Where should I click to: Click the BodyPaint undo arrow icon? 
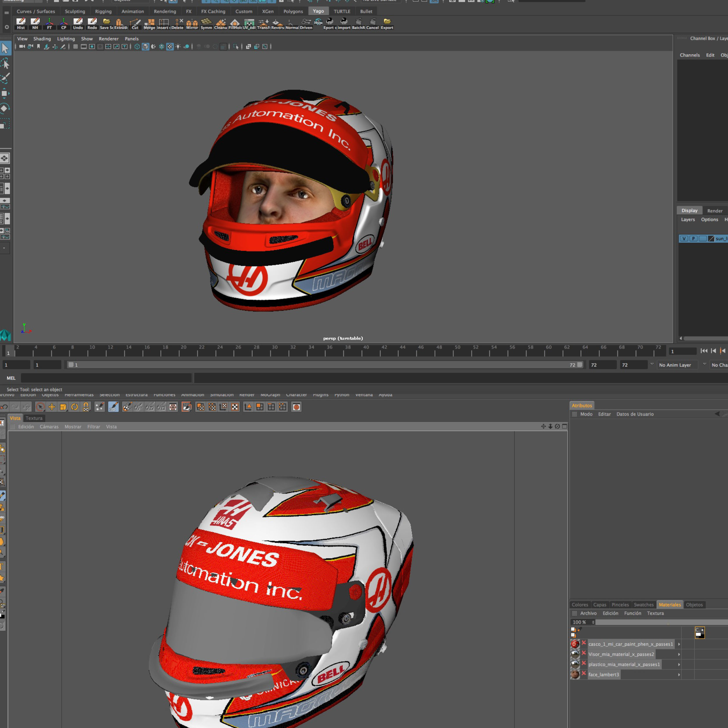click(4, 407)
